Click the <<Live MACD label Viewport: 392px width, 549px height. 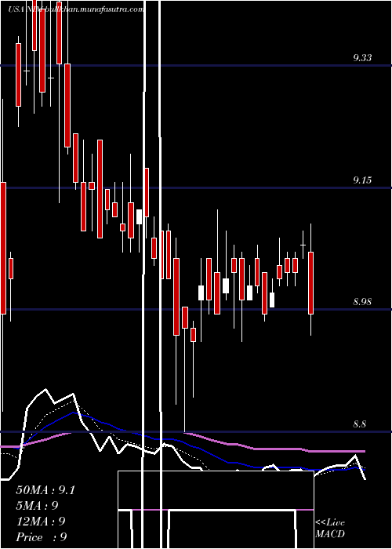pyautogui.click(x=330, y=528)
